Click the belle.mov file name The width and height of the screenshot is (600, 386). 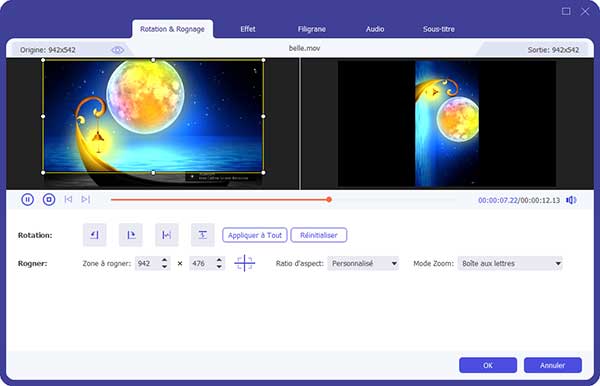coord(304,48)
